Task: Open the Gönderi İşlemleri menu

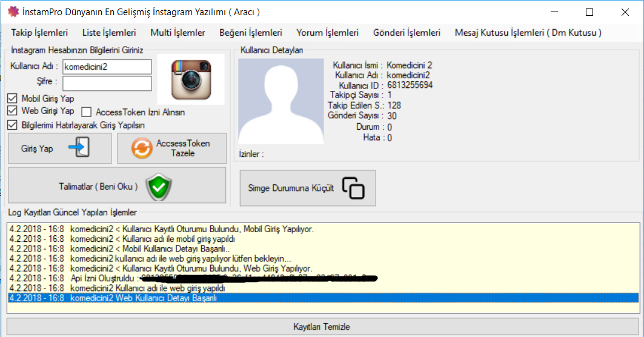Action: [x=407, y=33]
